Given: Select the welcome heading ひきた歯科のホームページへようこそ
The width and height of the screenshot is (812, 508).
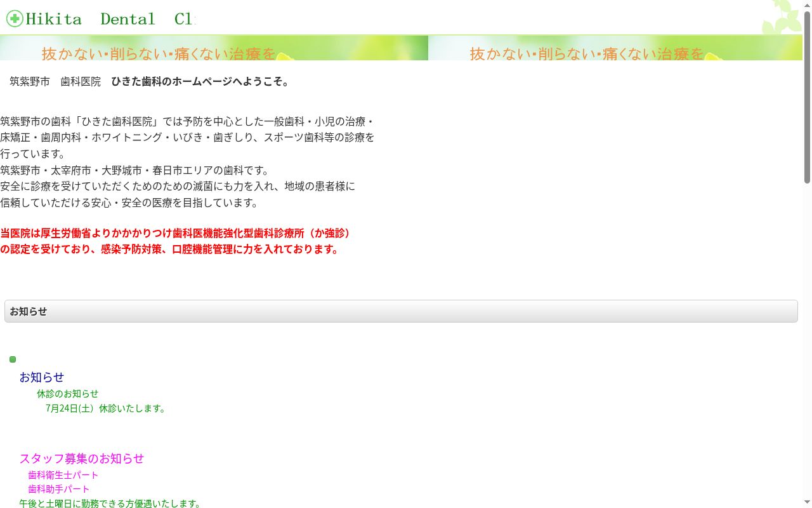Looking at the screenshot, I should tap(202, 82).
